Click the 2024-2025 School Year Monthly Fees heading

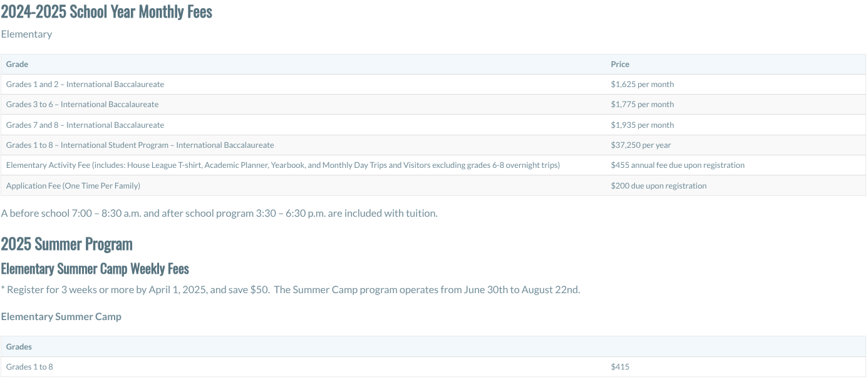pos(106,12)
